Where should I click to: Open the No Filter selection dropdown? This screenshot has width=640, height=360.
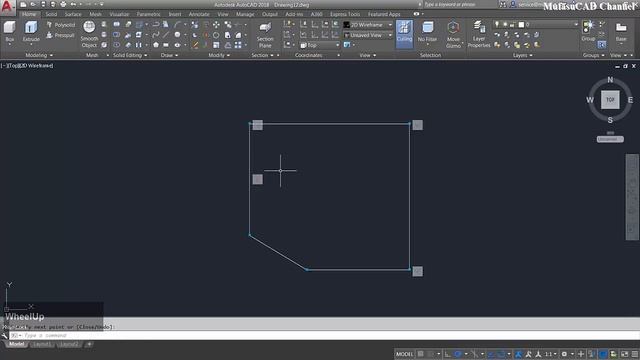click(x=427, y=33)
